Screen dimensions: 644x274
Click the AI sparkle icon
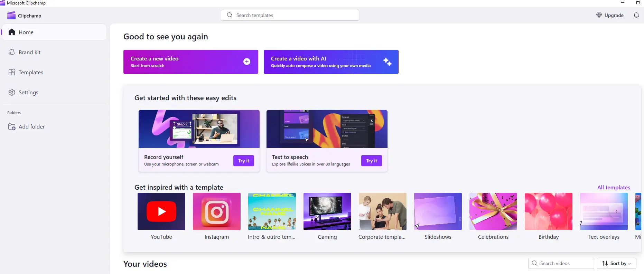tap(388, 62)
